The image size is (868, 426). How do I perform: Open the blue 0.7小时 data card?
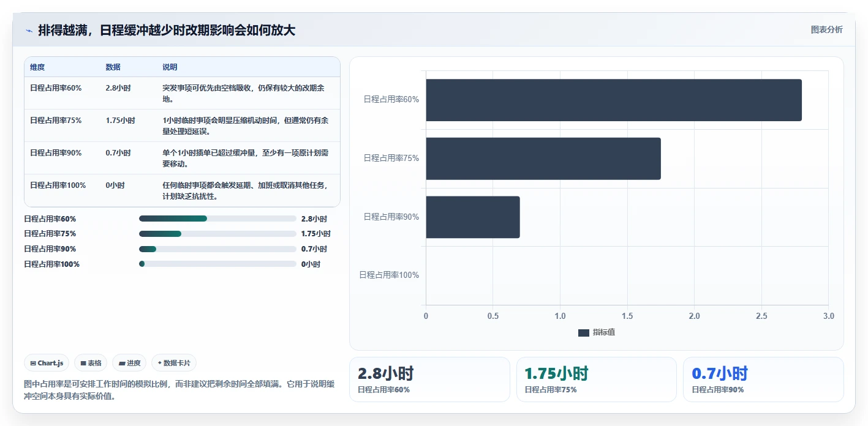[763, 379]
